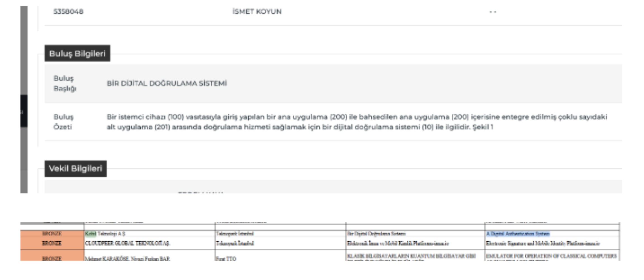The image size is (644, 280).
Task: Select the Kobil Teknoloji A.Ş. cell
Action: point(105,234)
